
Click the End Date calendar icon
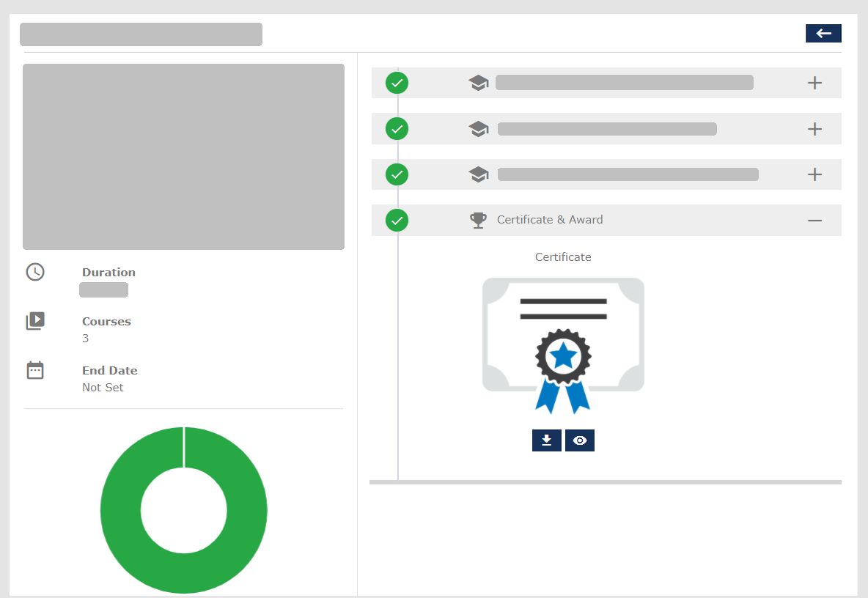(35, 370)
